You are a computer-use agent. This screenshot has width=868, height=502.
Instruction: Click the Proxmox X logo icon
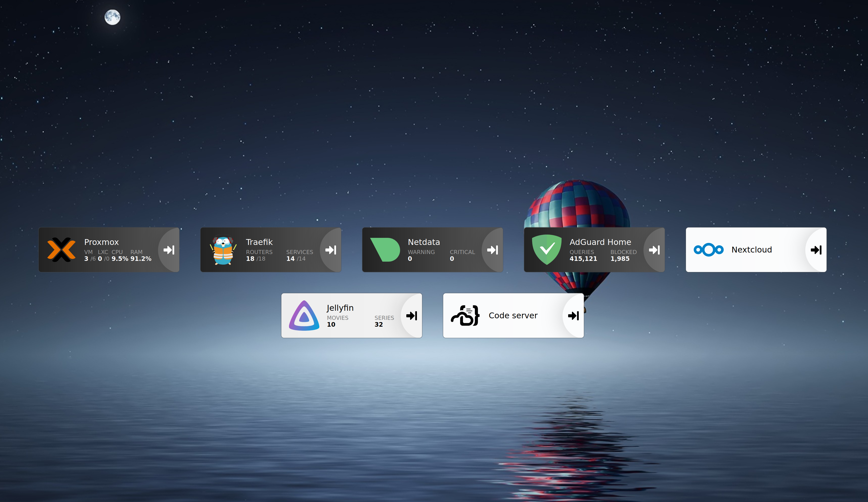[61, 250]
